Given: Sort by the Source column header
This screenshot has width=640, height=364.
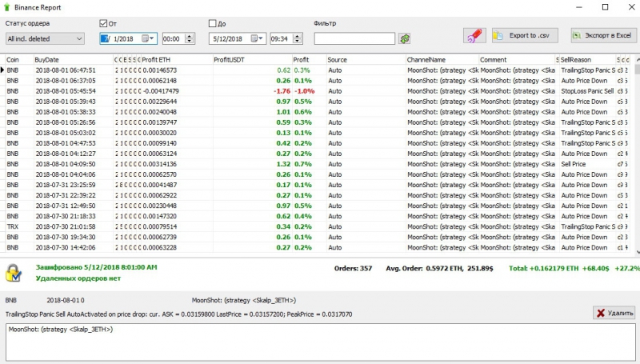Looking at the screenshot, I should (x=366, y=59).
